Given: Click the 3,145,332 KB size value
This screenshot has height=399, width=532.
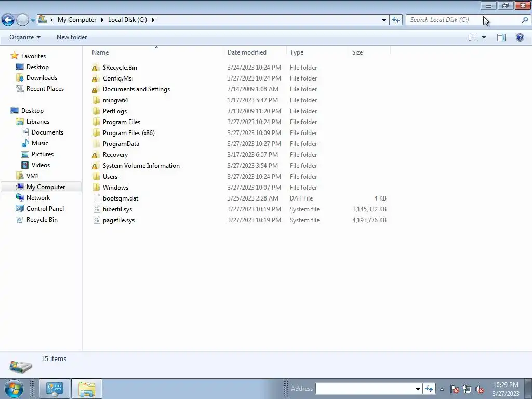Looking at the screenshot, I should pos(369,209).
